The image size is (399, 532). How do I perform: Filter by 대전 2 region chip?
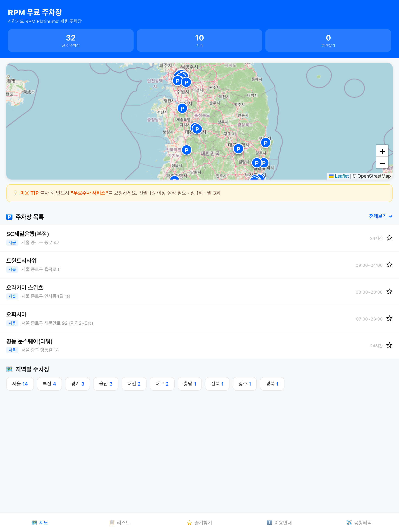(x=134, y=384)
